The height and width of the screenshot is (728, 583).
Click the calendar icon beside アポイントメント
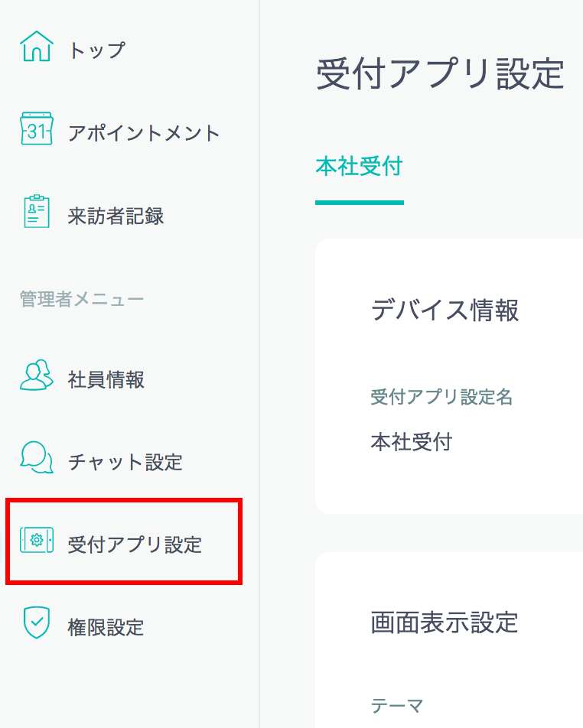(36, 131)
